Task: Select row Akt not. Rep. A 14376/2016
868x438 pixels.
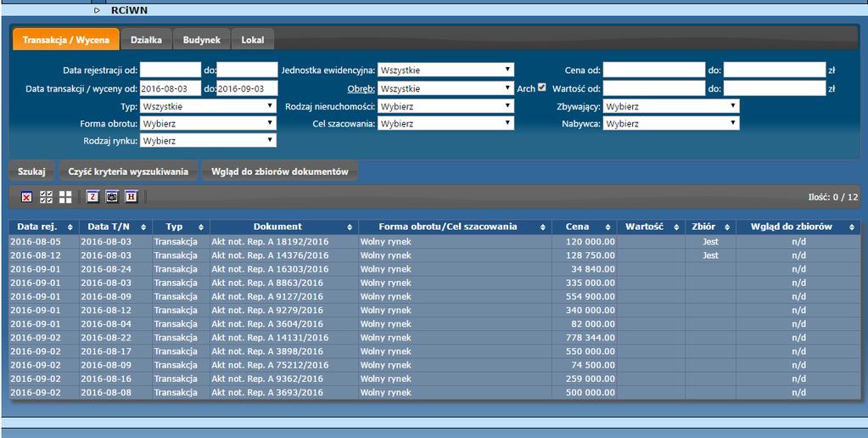Action: 434,255
